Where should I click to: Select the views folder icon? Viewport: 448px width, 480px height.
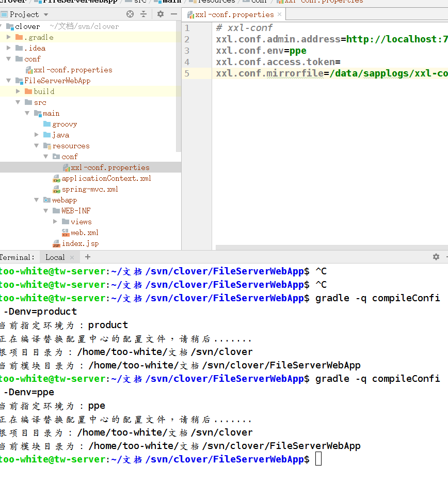point(66,221)
